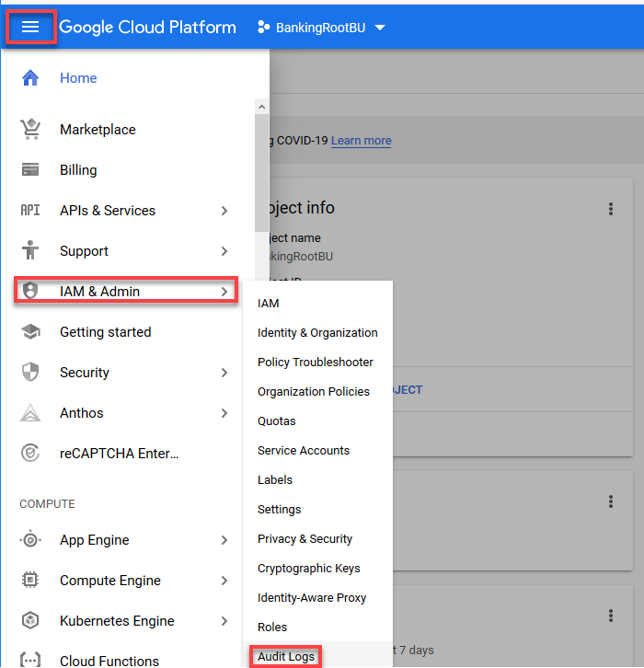644x668 pixels.
Task: Click the Google Cloud Platform logo text
Action: tap(147, 28)
